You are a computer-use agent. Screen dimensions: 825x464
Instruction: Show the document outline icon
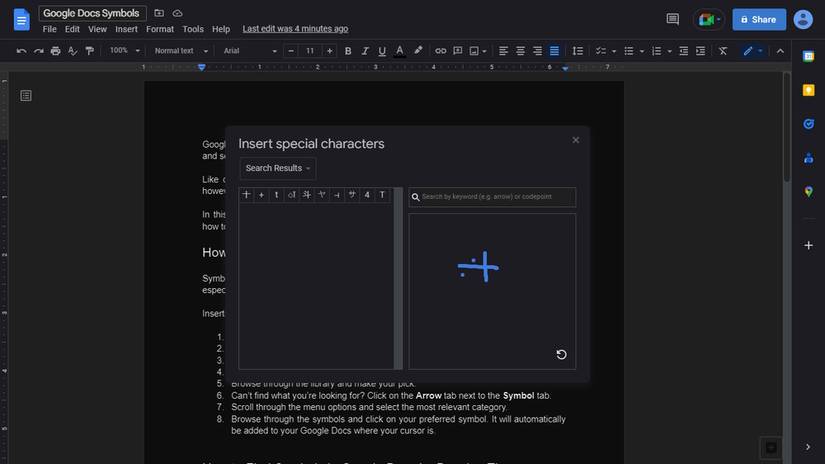click(26, 95)
